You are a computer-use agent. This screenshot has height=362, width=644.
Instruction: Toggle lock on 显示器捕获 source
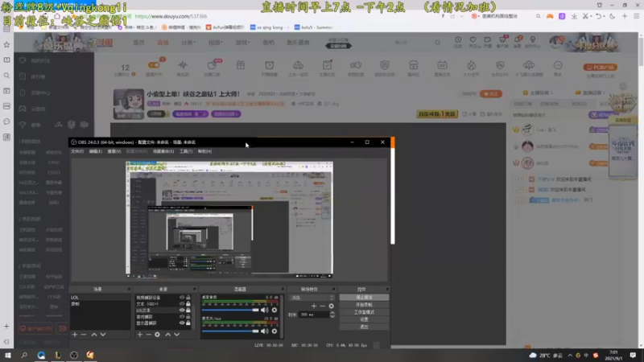pyautogui.click(x=188, y=323)
